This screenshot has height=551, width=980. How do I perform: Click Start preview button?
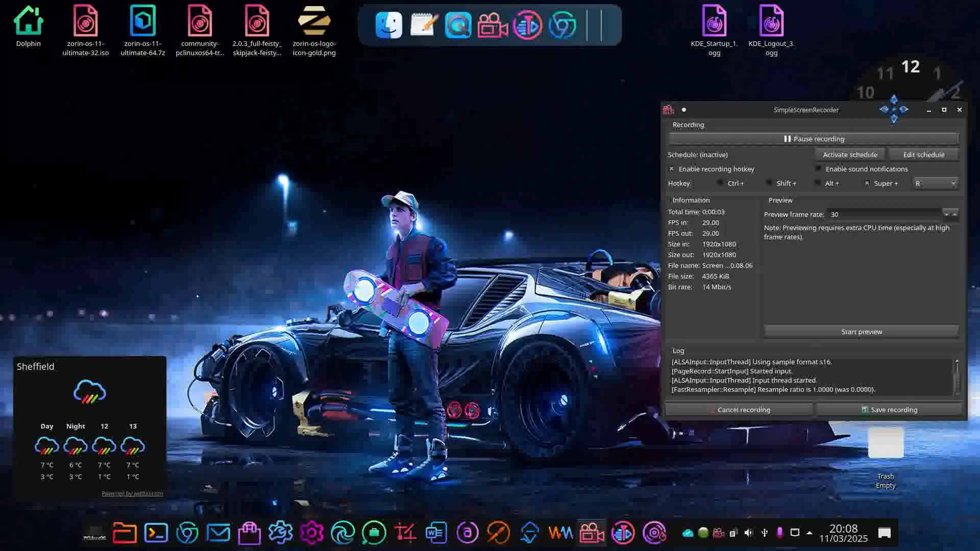point(862,332)
